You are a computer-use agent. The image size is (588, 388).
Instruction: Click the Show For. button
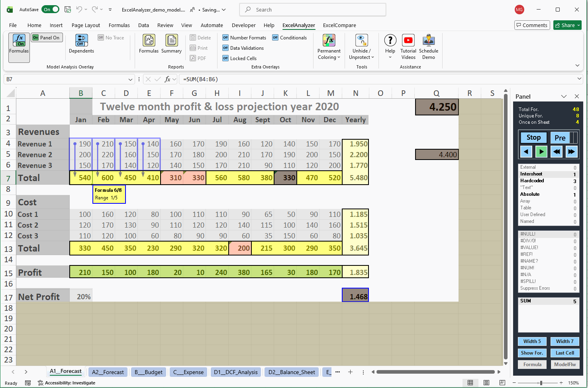tap(532, 353)
